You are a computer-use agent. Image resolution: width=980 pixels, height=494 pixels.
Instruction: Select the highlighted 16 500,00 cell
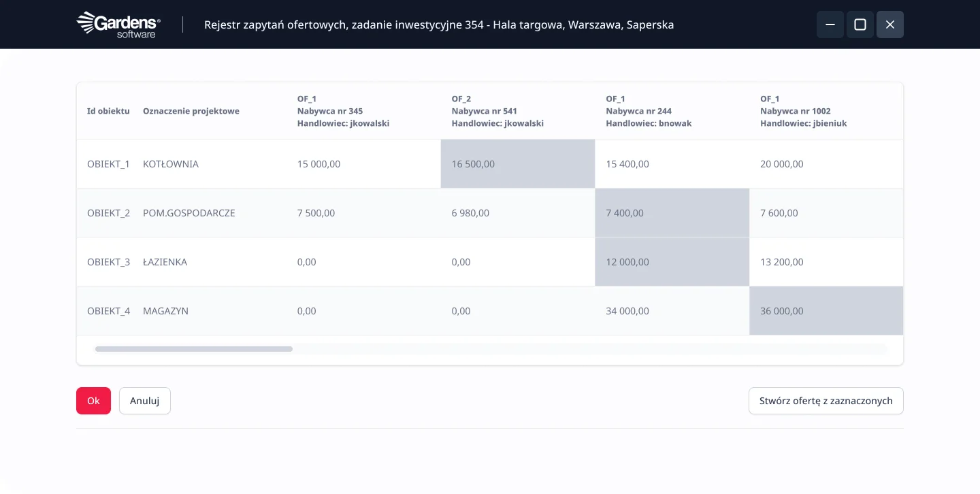(517, 164)
